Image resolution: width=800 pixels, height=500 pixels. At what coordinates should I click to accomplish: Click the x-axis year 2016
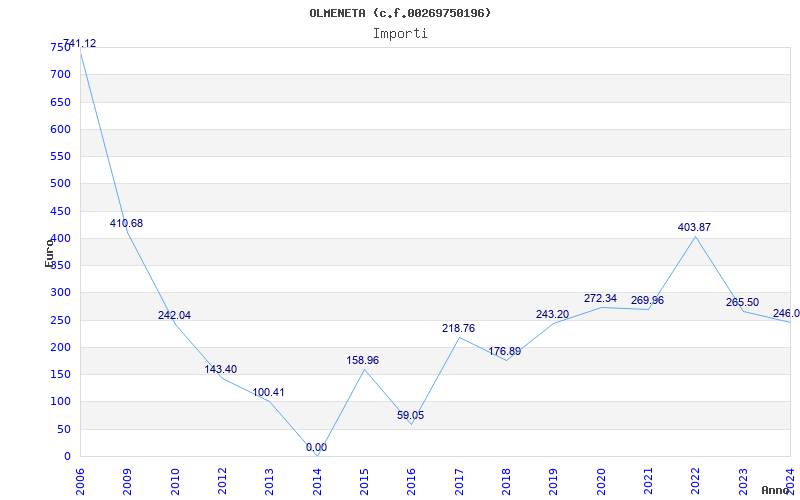pyautogui.click(x=412, y=481)
